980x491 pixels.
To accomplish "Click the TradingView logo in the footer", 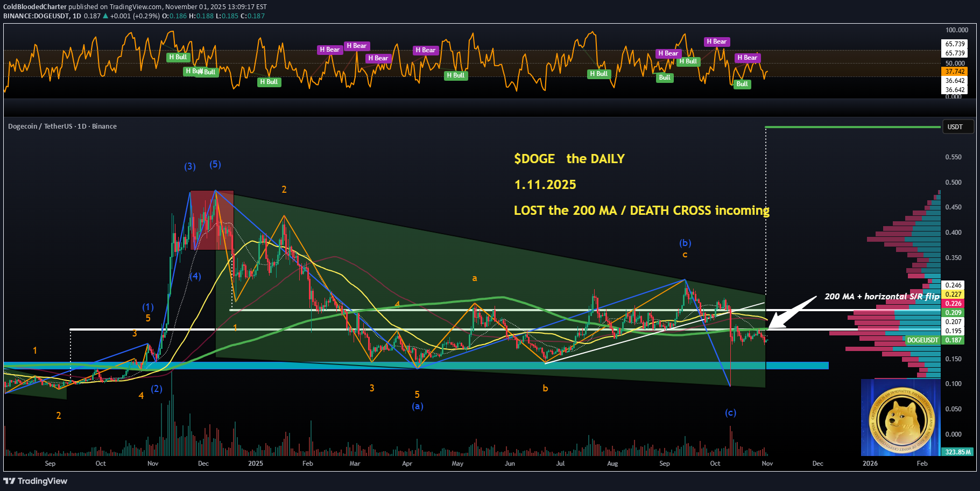I will click(x=36, y=481).
